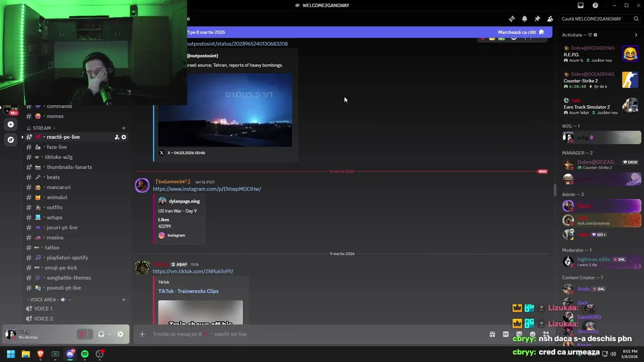Show pinned messages pin icon
Image resolution: width=644 pixels, height=362 pixels.
(x=537, y=19)
